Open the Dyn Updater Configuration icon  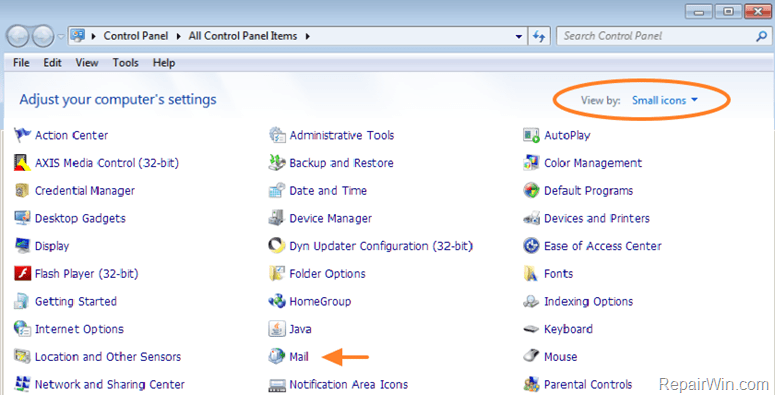(x=277, y=246)
